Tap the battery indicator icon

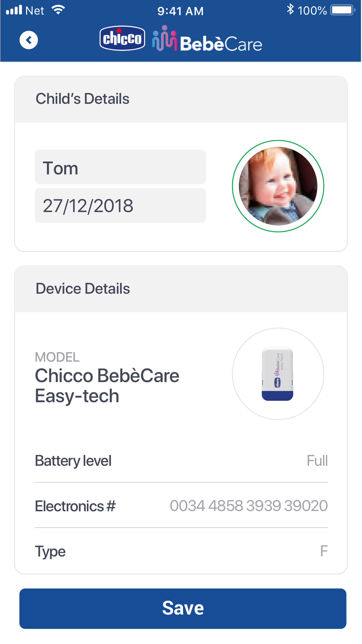pos(342,10)
